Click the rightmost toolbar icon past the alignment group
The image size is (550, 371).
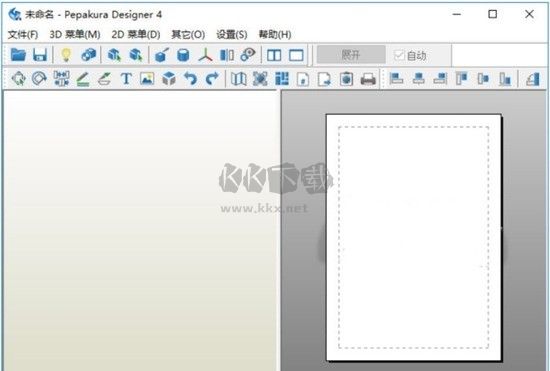click(532, 79)
